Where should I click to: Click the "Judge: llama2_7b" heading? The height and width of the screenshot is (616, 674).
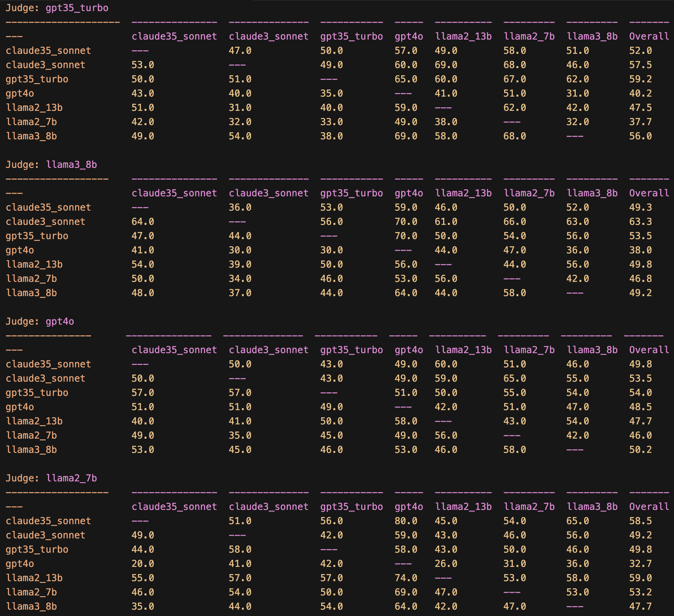point(51,478)
